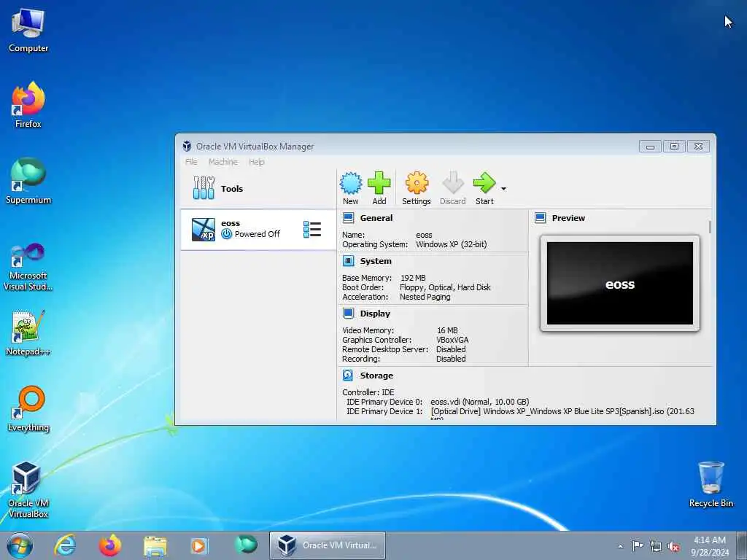747x560 pixels.
Task: Select the eoss Windows XP machine icon
Action: click(204, 230)
